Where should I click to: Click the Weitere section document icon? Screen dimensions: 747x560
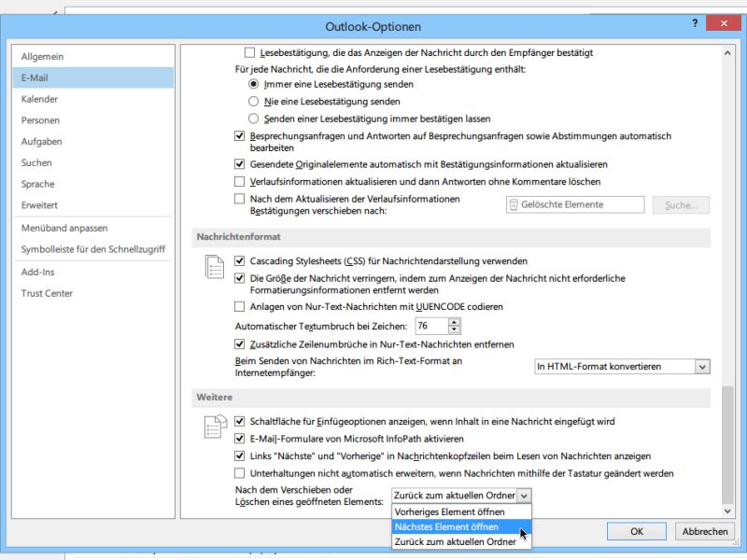coord(216,427)
